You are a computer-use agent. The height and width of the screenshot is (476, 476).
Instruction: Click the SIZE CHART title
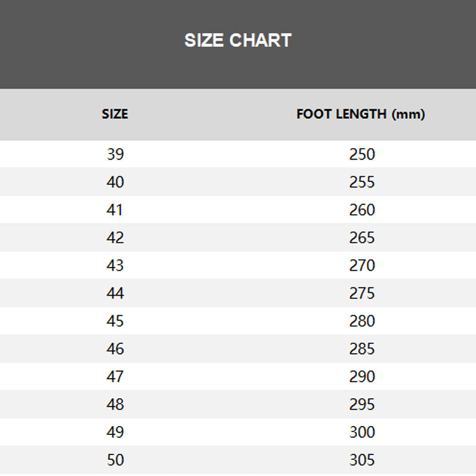coord(238,40)
